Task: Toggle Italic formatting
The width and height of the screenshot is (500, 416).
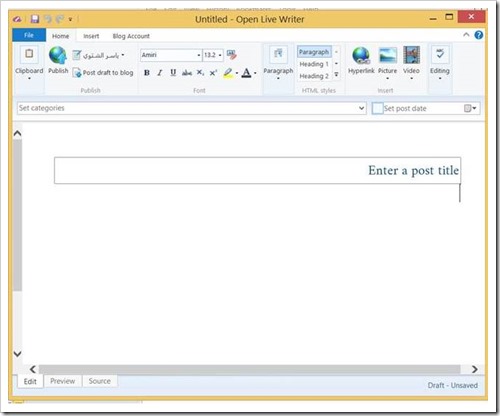Action: (160, 73)
